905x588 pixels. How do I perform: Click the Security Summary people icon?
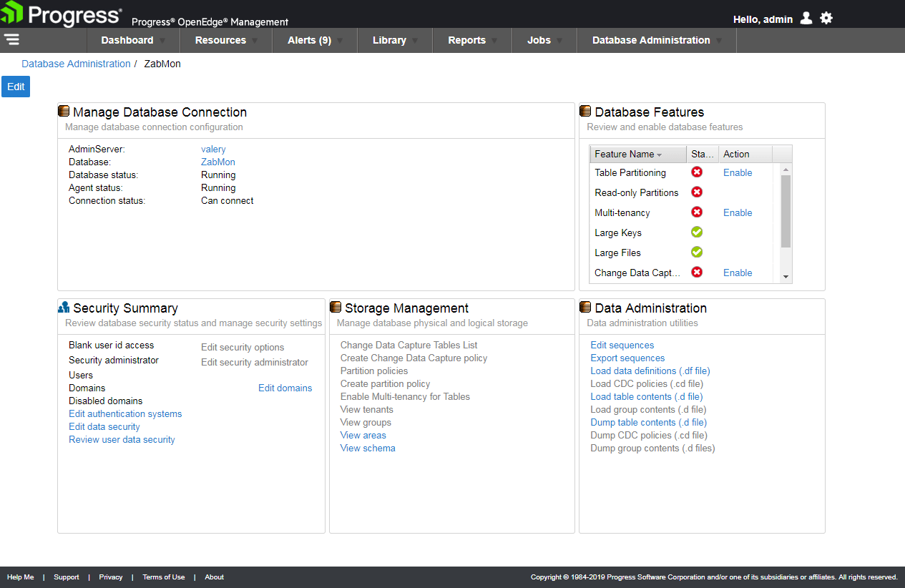64,308
